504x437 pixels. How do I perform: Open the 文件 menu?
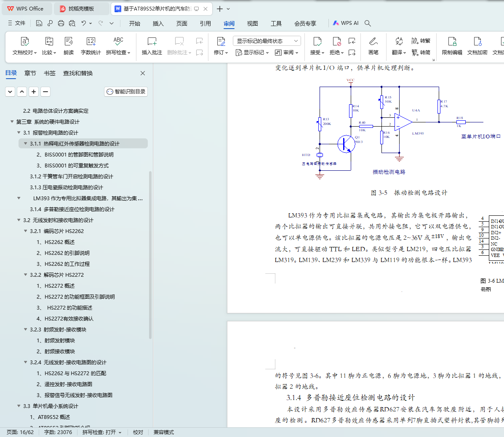17,23
